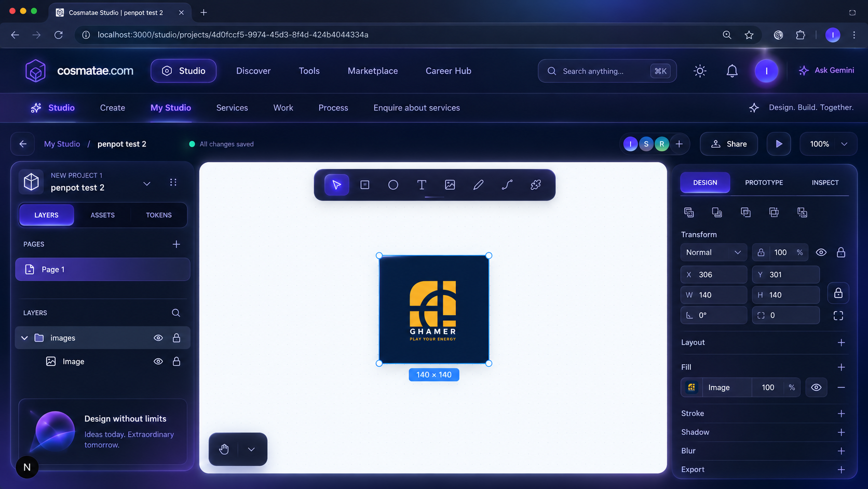Click the Search anything field
The height and width of the screenshot is (489, 868).
(607, 71)
